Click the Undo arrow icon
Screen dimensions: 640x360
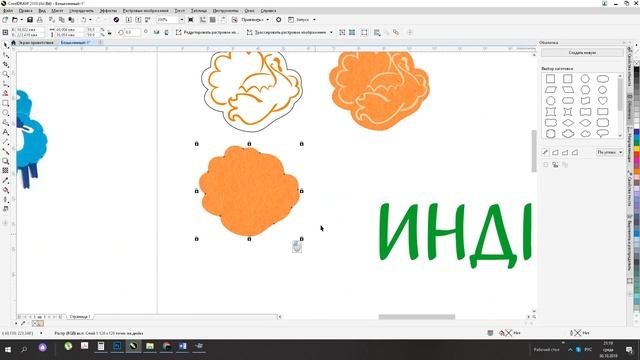84,20
